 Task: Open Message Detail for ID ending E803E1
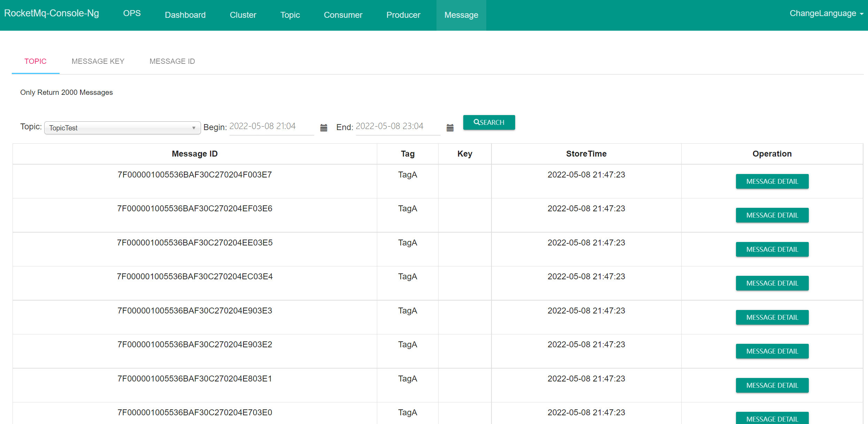point(772,385)
